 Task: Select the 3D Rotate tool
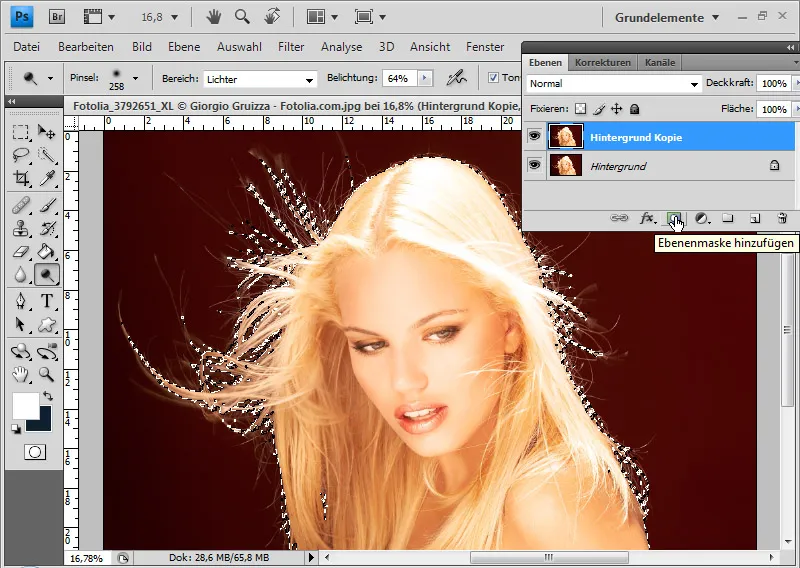coord(20,352)
